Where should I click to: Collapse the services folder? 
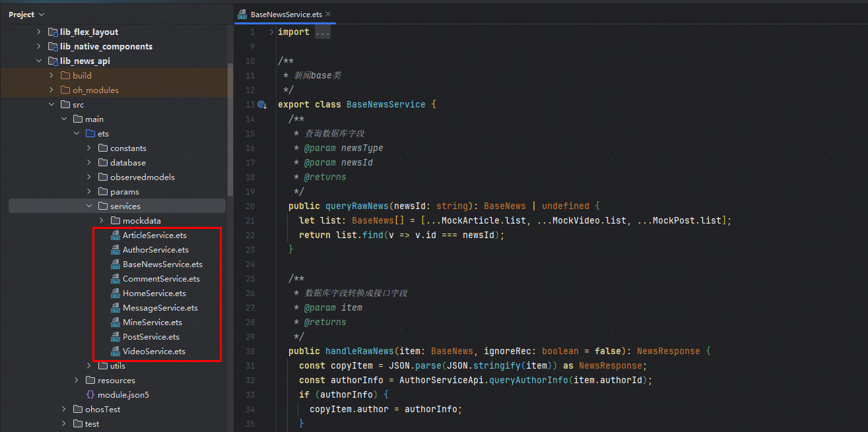coord(88,206)
